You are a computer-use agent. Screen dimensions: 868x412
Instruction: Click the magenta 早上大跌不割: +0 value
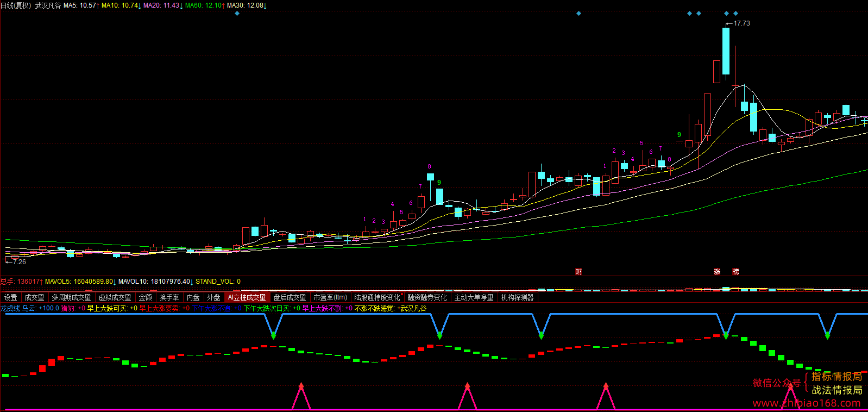328,308
